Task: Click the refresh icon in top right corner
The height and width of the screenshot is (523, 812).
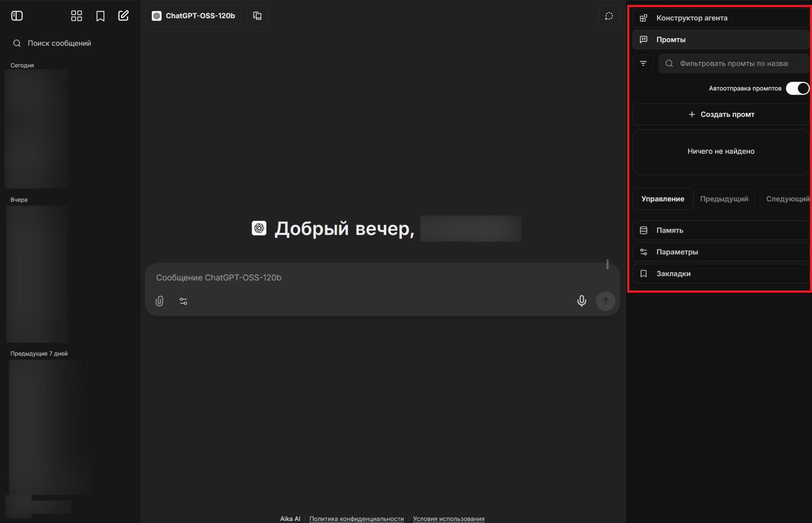Action: pos(609,16)
